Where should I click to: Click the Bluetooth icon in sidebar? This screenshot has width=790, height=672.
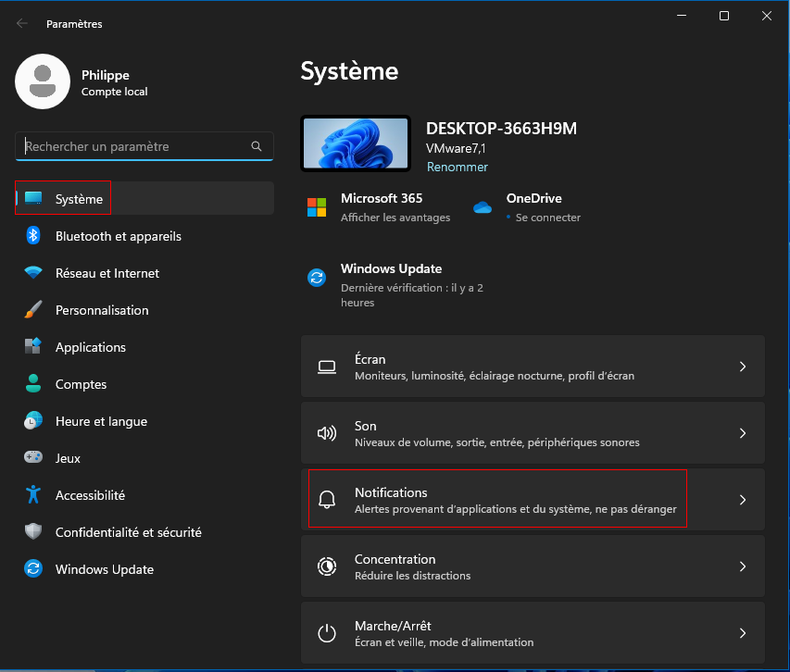tap(33, 235)
